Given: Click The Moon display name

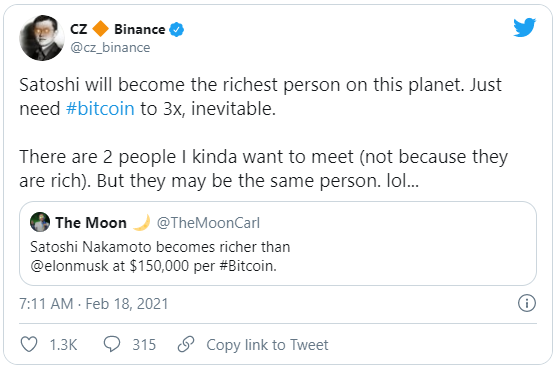Looking at the screenshot, I should click(91, 223).
